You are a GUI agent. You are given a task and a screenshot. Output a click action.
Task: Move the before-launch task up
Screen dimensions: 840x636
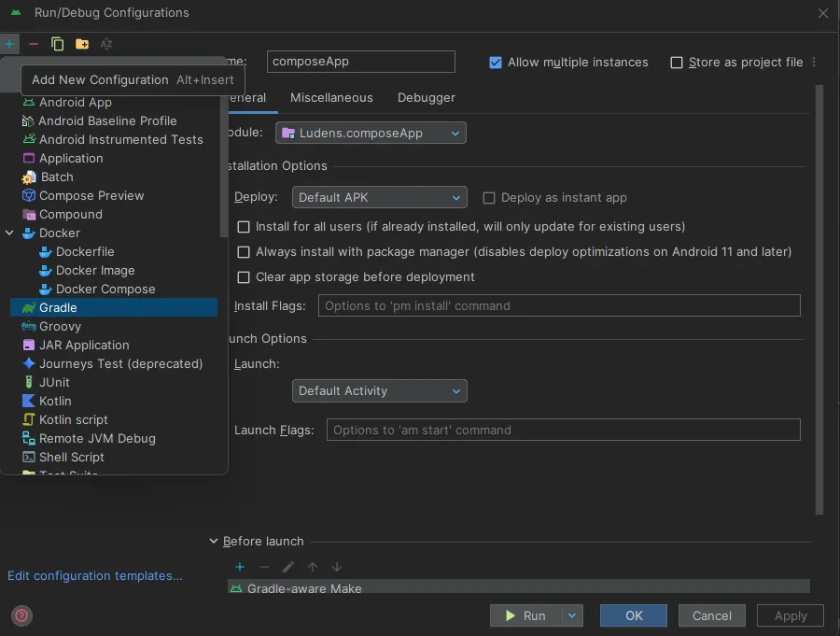[313, 567]
